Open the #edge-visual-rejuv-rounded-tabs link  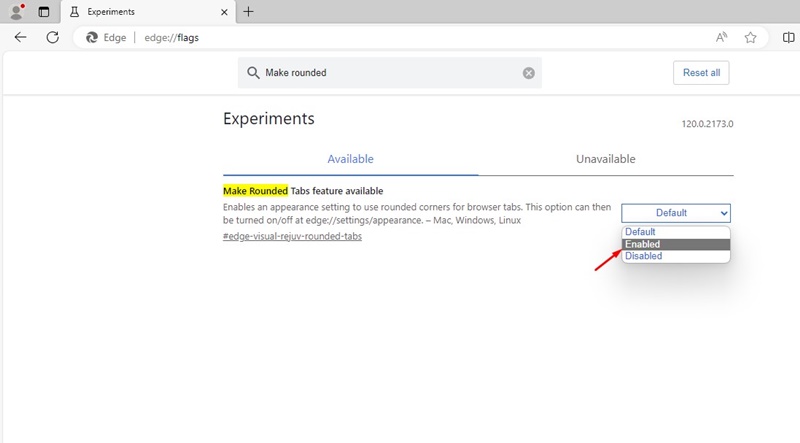292,236
